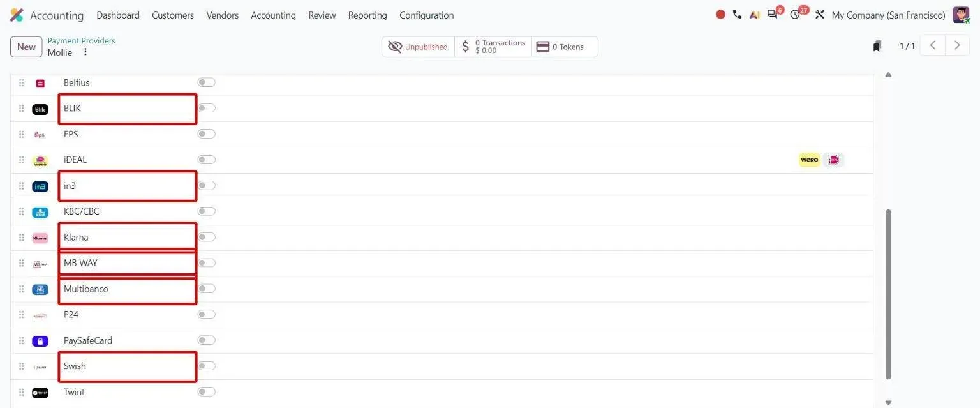Viewport: 980px width, 408px height.
Task: Open the 0 Tokens stat button
Action: (x=564, y=47)
